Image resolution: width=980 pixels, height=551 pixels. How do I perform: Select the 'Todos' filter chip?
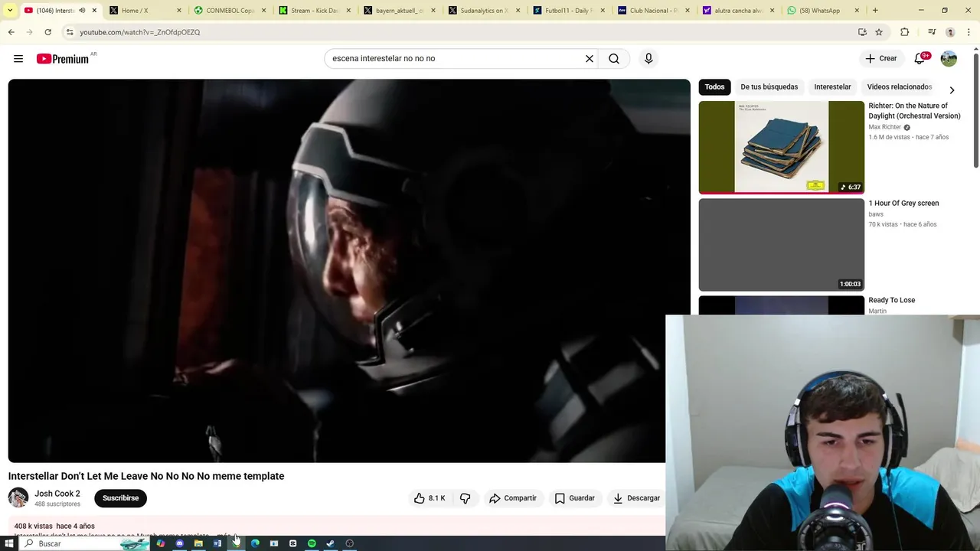(x=714, y=87)
